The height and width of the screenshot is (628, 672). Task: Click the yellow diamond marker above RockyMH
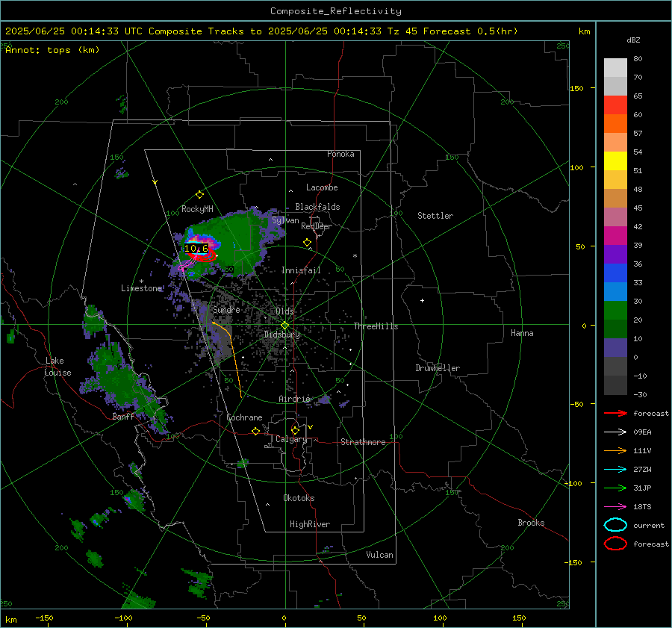click(199, 195)
